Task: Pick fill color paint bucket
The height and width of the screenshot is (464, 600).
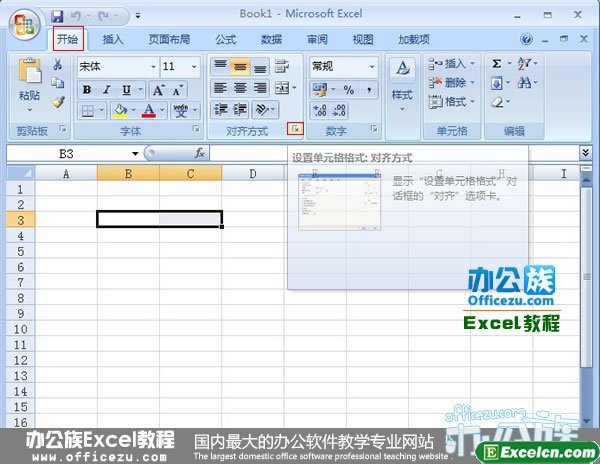Action: pyautogui.click(x=120, y=111)
